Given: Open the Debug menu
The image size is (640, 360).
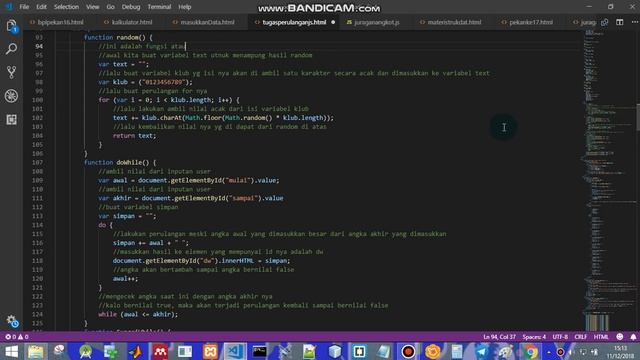Looking at the screenshot, I should (131, 7).
